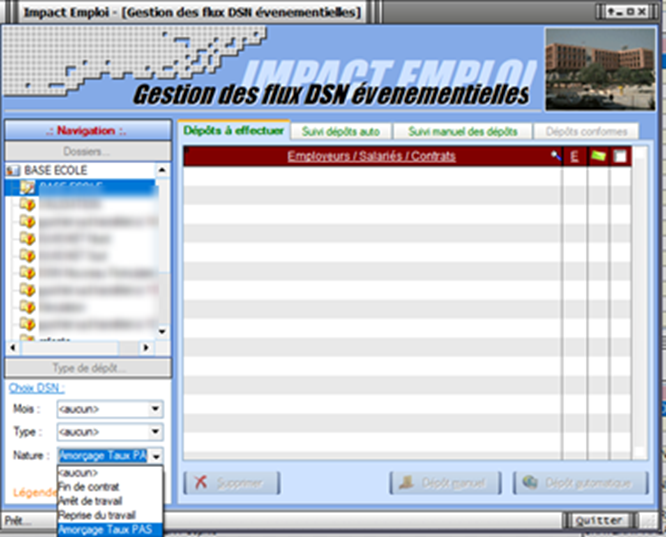Click the BASE ECOLE root database icon

click(x=13, y=171)
